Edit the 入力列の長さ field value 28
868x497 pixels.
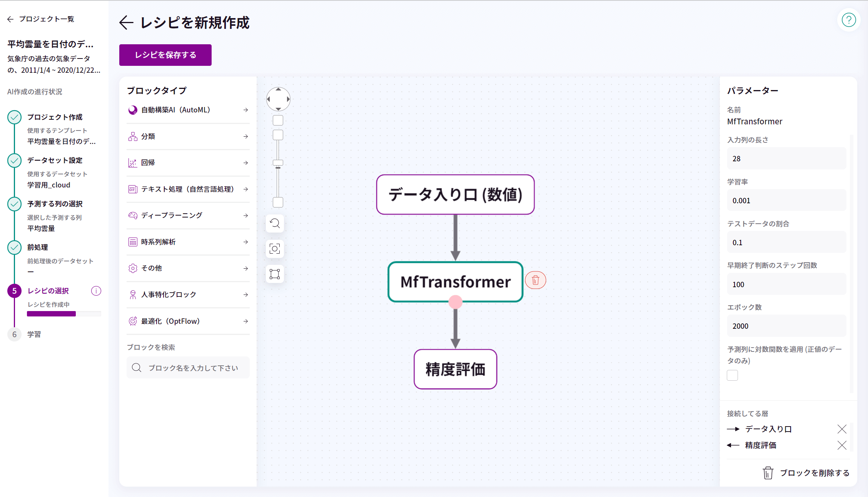coord(786,159)
